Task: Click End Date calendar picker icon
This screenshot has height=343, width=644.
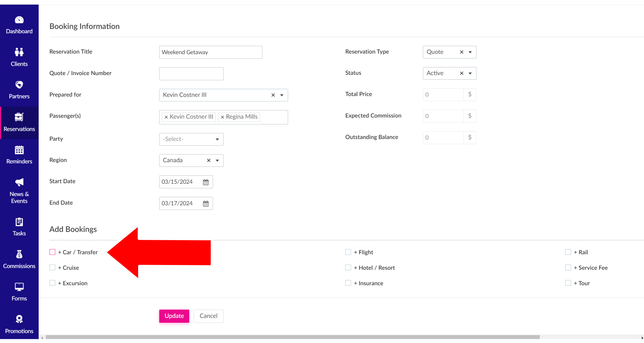Action: [x=206, y=203]
